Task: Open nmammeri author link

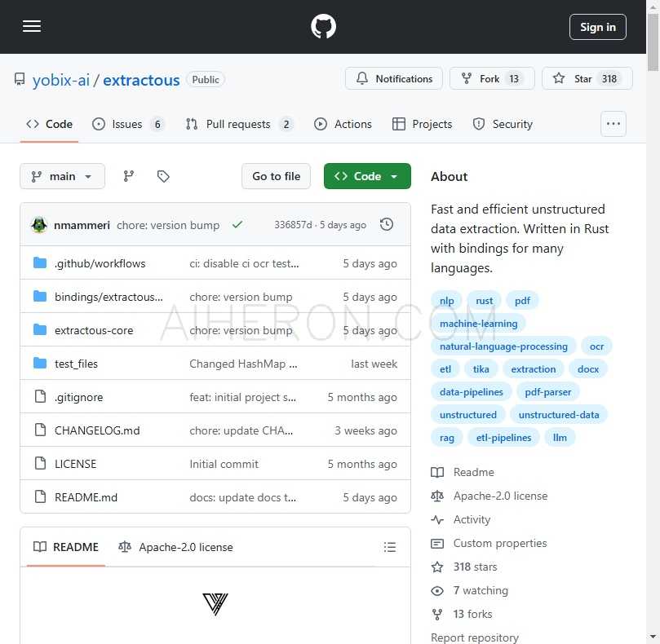Action: pyautogui.click(x=82, y=226)
